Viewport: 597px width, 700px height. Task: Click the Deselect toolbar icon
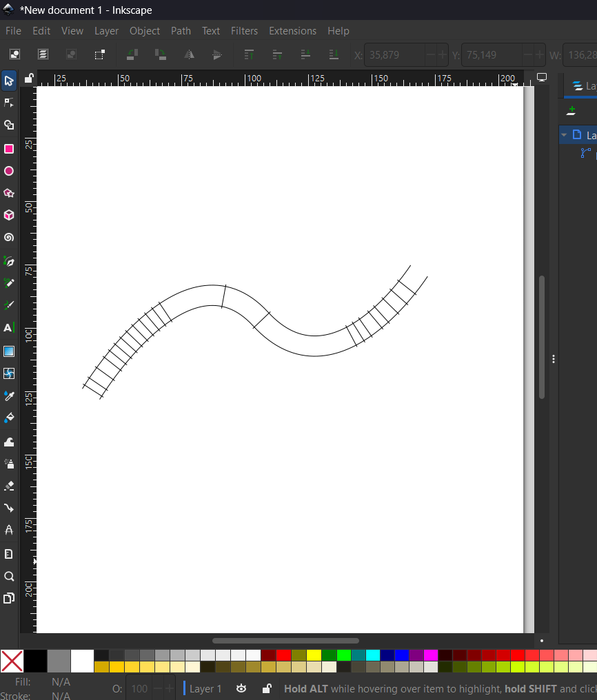tap(71, 54)
